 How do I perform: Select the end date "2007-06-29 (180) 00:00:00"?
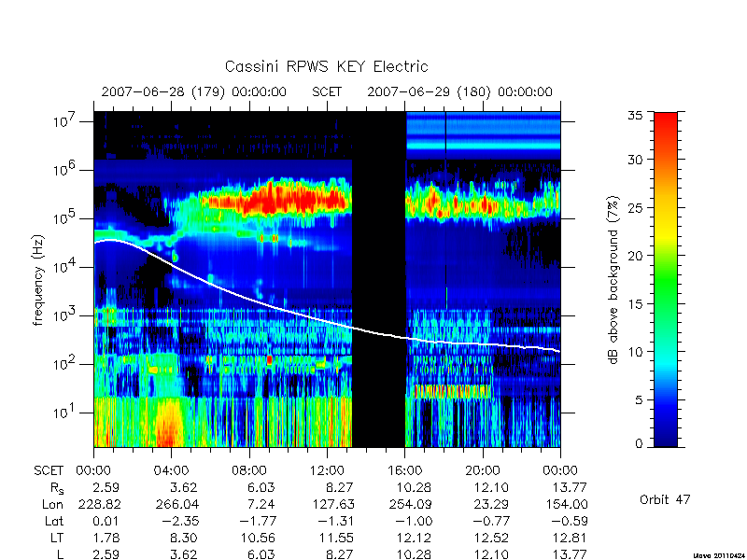[x=459, y=91]
